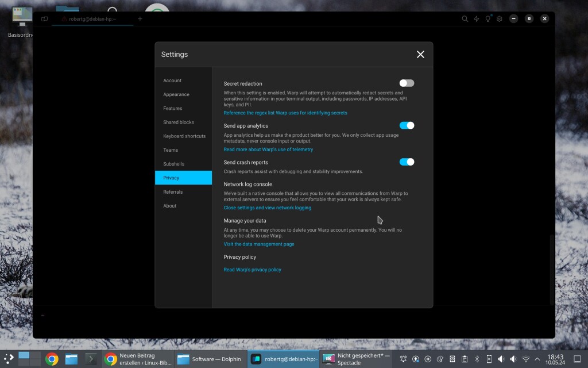Go to the Features settings section
Viewport: 588px width, 368px height.
(183, 108)
